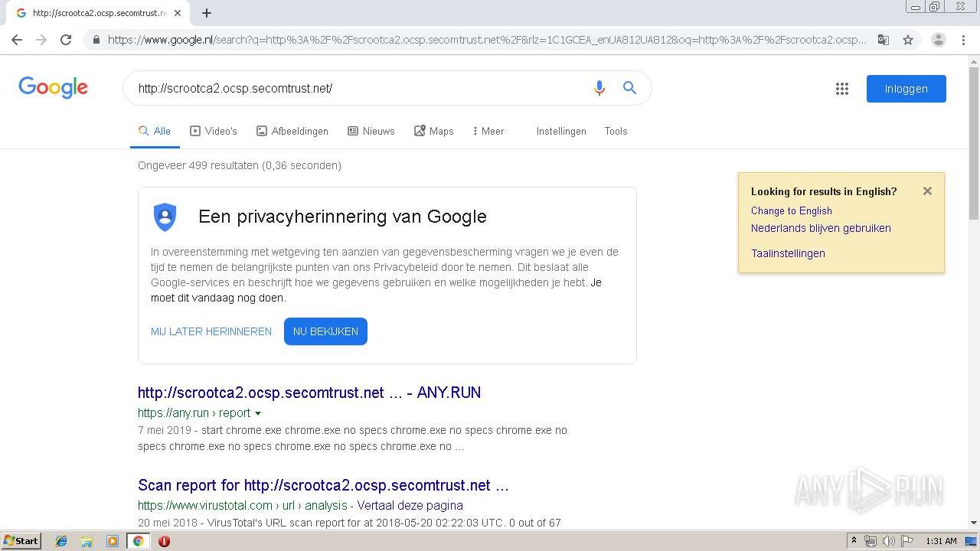Click the Chrome taskbar icon
The height and width of the screenshot is (551, 980).
(138, 541)
